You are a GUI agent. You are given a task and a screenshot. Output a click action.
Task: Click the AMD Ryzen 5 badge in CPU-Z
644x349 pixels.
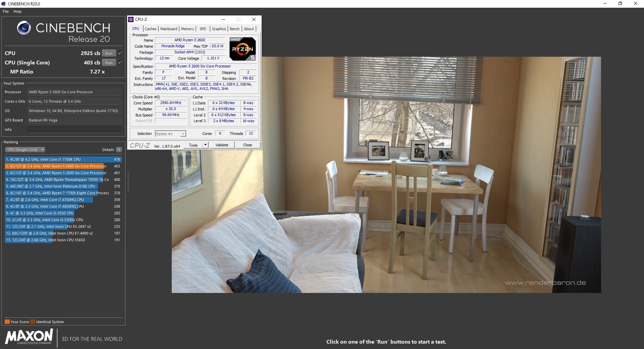(242, 49)
